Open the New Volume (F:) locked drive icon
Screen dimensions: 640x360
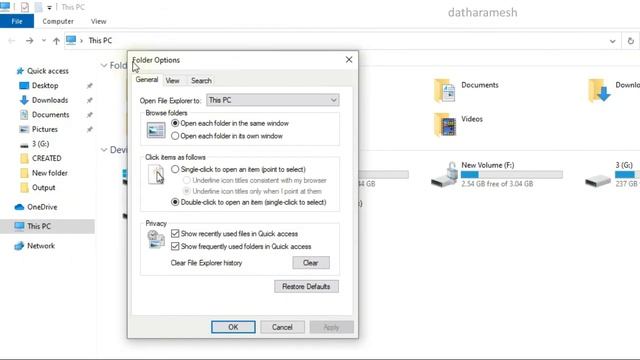point(445,174)
